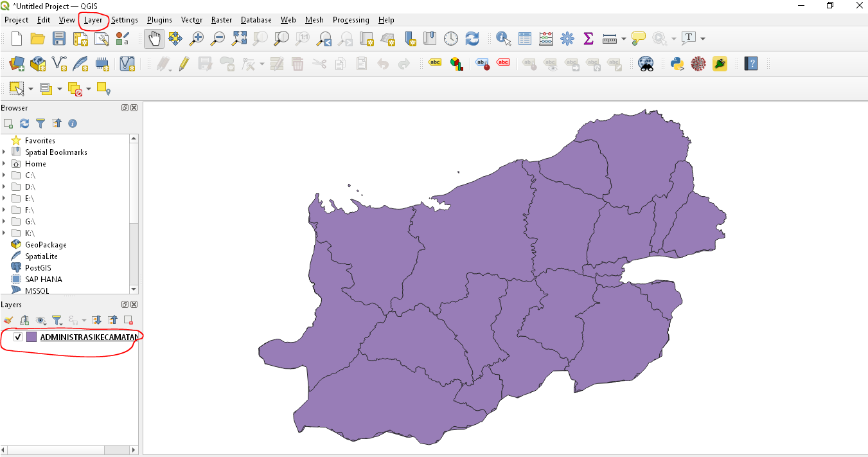Select the Pan Map hand tool
This screenshot has height=457, width=868.
(x=154, y=39)
